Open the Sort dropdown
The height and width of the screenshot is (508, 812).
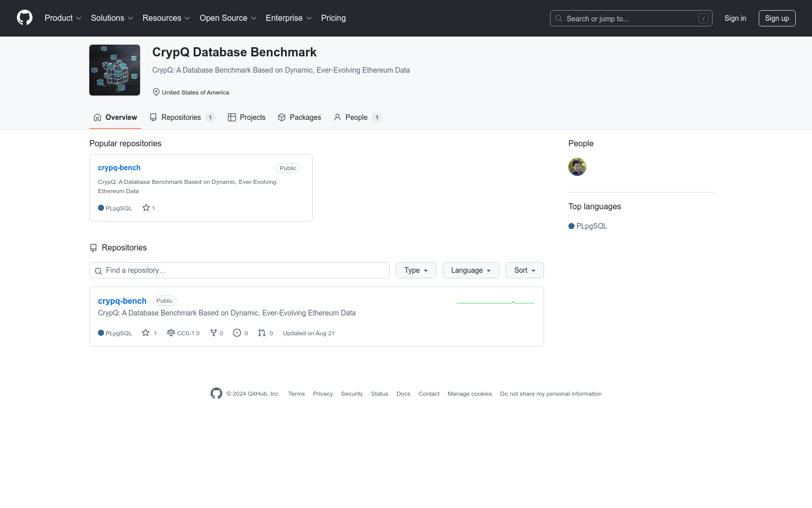525,270
